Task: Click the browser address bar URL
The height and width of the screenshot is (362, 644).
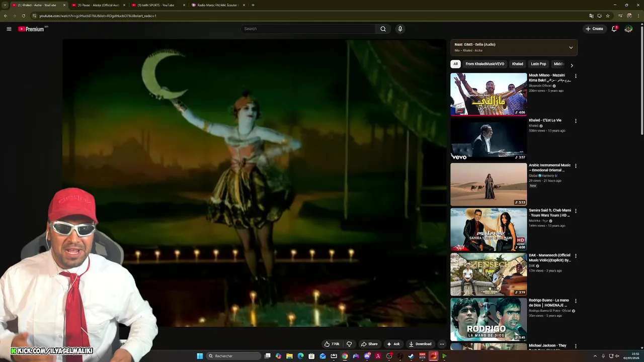Action: click(x=98, y=16)
